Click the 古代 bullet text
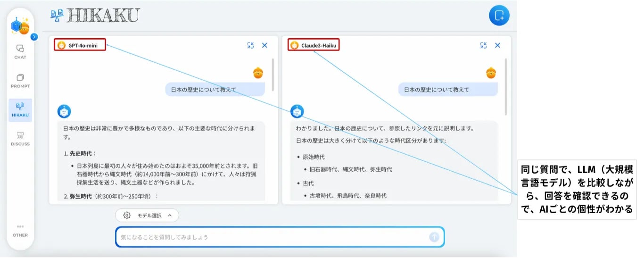Image resolution: width=644 pixels, height=258 pixels. [308, 183]
